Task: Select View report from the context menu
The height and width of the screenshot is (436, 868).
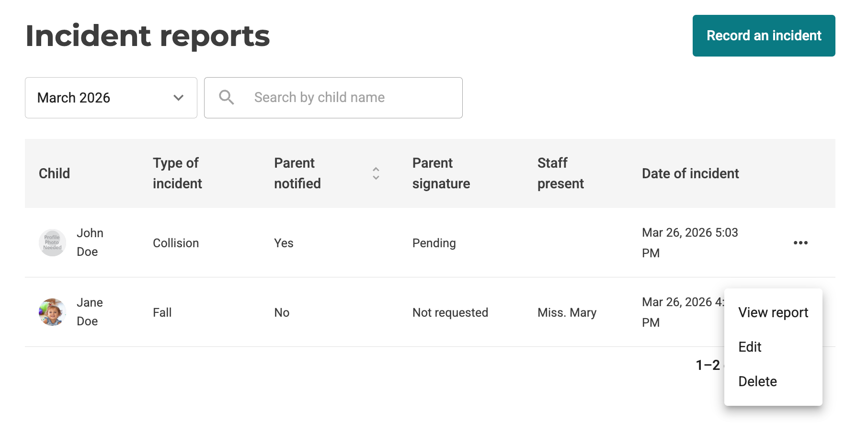Action: [773, 312]
